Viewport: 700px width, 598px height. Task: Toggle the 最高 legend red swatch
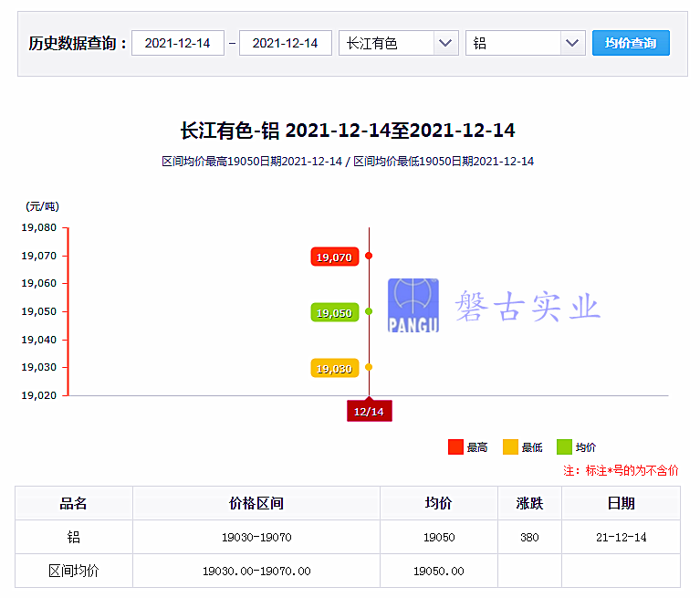[x=455, y=447]
